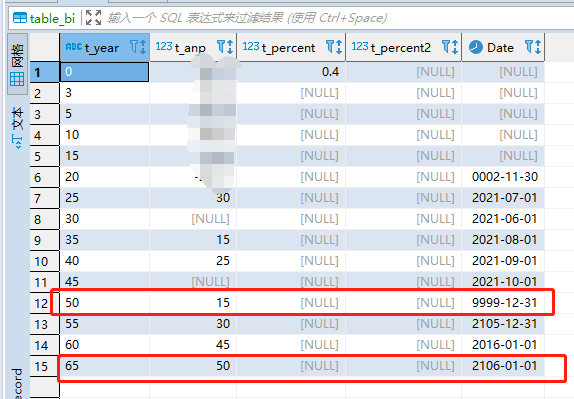Image resolution: width=574 pixels, height=399 pixels.
Task: Click Date cell 2021-10-01
Action: tap(504, 282)
